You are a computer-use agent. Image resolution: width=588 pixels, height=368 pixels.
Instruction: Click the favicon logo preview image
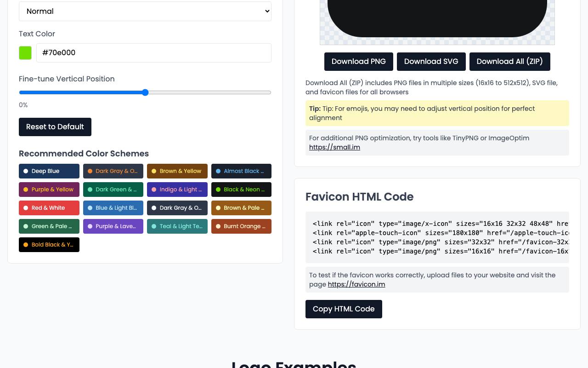(437, 22)
